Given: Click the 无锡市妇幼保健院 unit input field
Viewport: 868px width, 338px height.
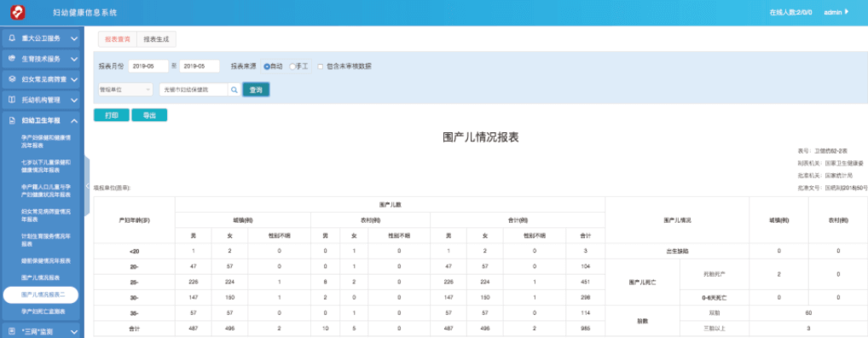Looking at the screenshot, I should point(194,90).
